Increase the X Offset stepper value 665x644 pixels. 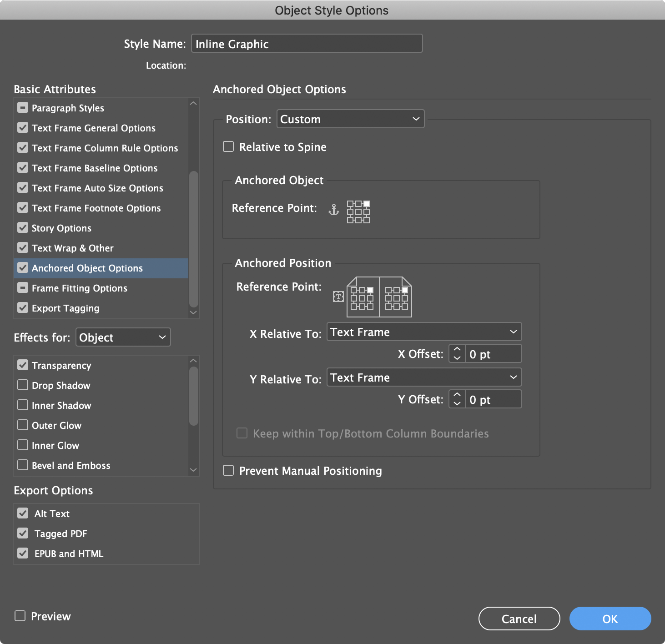pyautogui.click(x=457, y=350)
